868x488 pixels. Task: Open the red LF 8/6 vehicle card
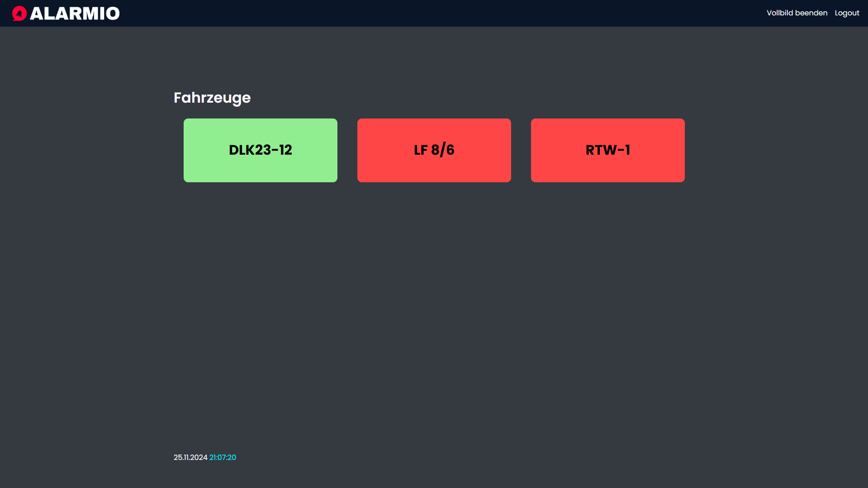[x=434, y=150]
